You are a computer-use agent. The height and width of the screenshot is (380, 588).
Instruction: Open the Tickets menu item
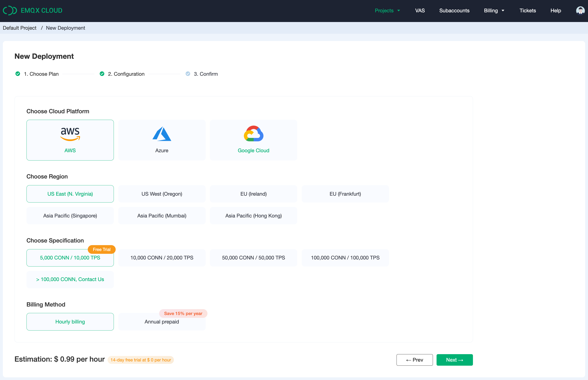528,11
